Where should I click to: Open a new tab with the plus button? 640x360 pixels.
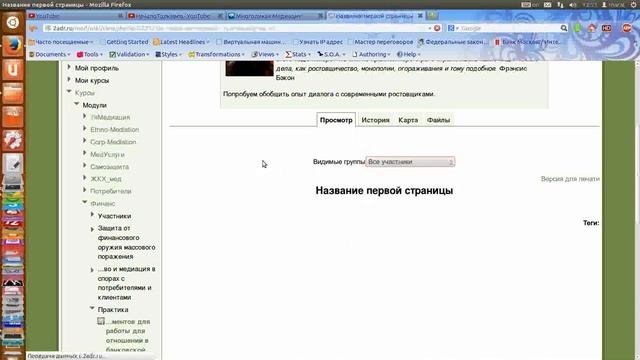pyautogui.click(x=432, y=16)
